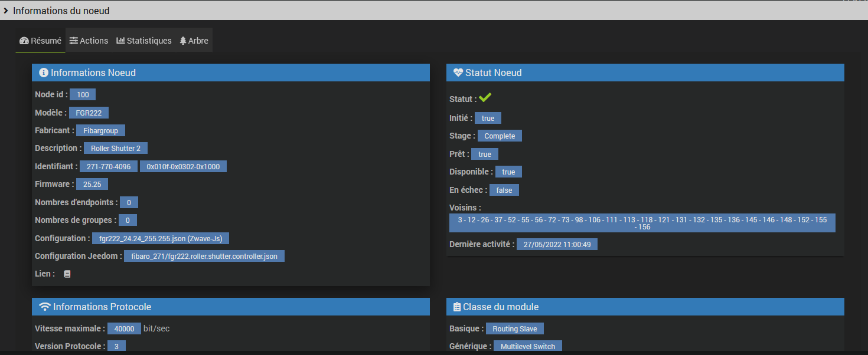868x355 pixels.
Task: Switch to the Arbre tab
Action: (194, 41)
